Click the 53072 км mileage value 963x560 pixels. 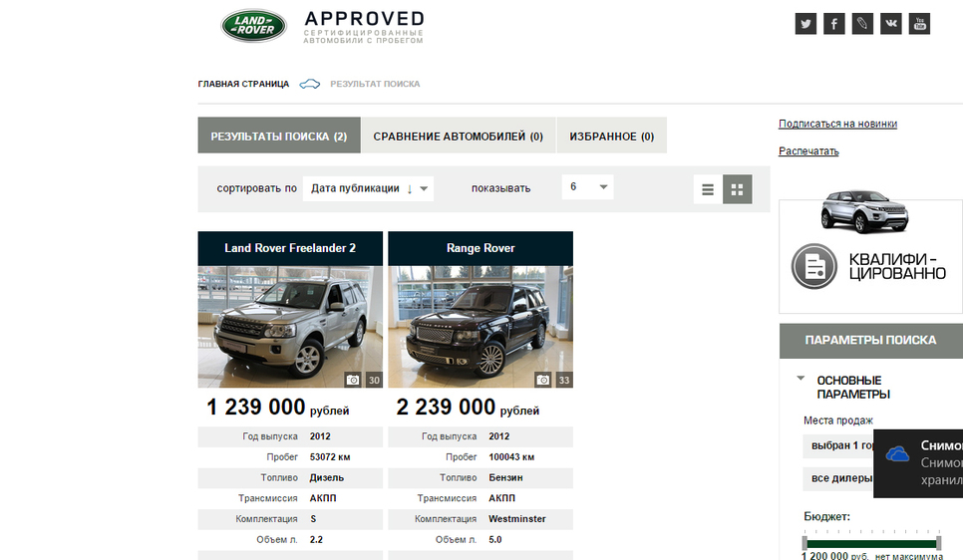[x=330, y=457]
